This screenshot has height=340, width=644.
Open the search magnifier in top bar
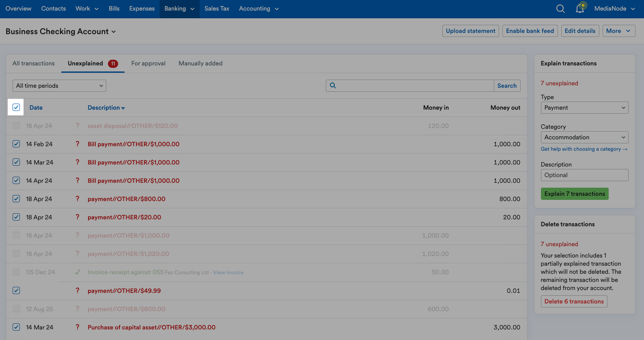pyautogui.click(x=560, y=9)
